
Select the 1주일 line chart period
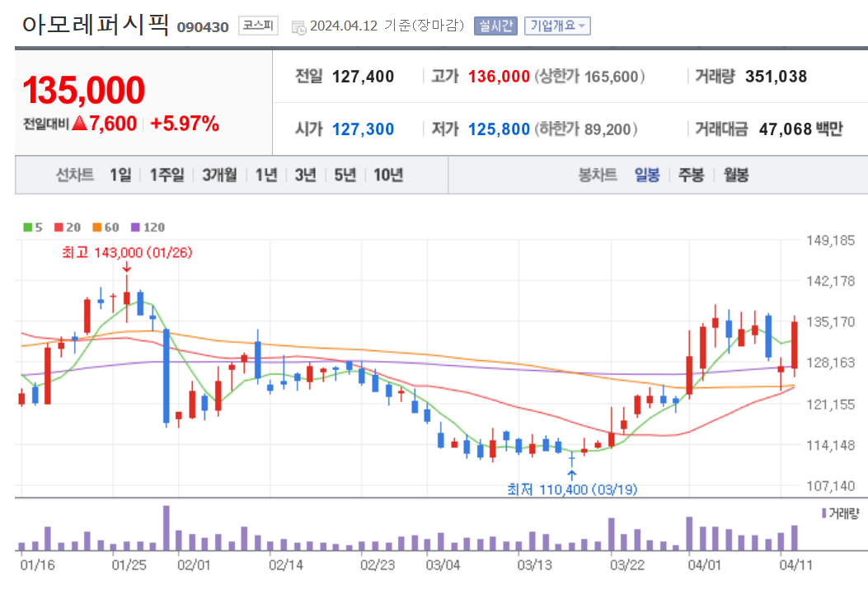167,175
